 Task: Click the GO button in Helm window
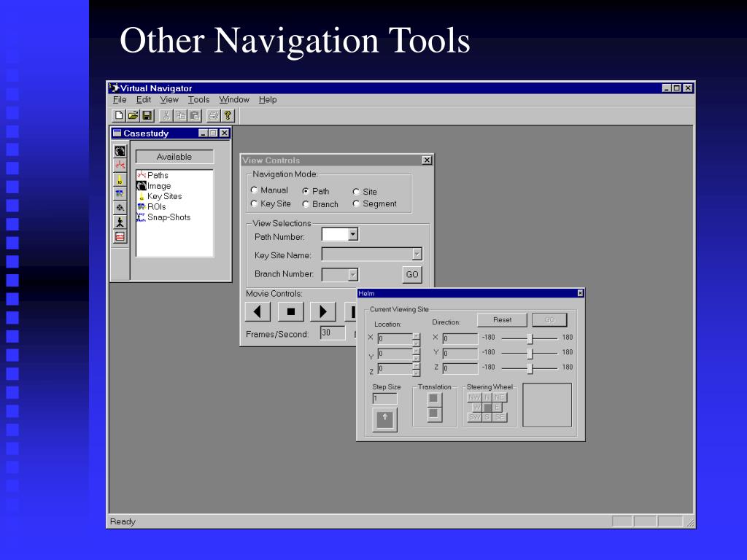549,319
